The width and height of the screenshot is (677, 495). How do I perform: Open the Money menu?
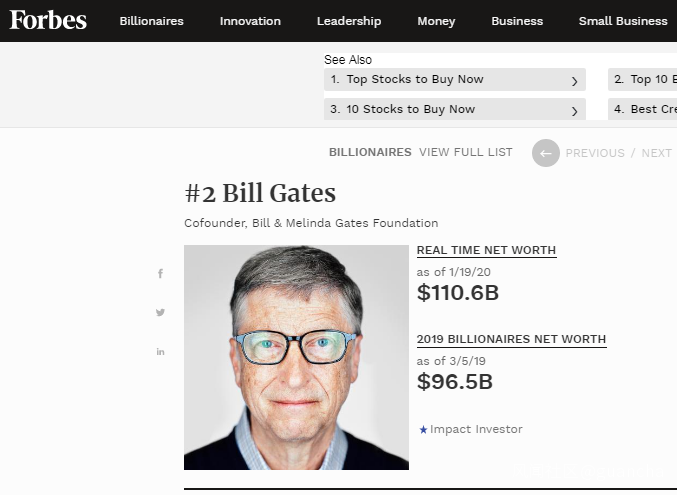pyautogui.click(x=436, y=21)
